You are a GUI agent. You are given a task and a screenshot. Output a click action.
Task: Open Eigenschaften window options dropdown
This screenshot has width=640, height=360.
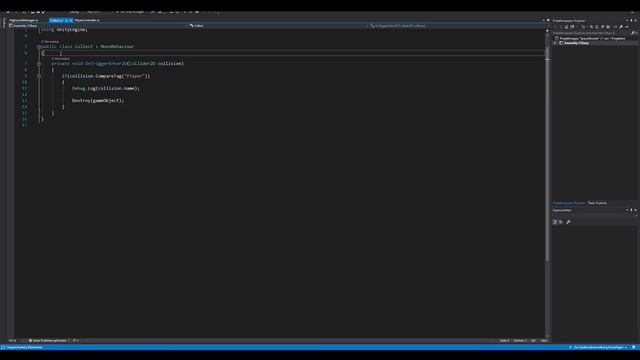tap(627, 210)
